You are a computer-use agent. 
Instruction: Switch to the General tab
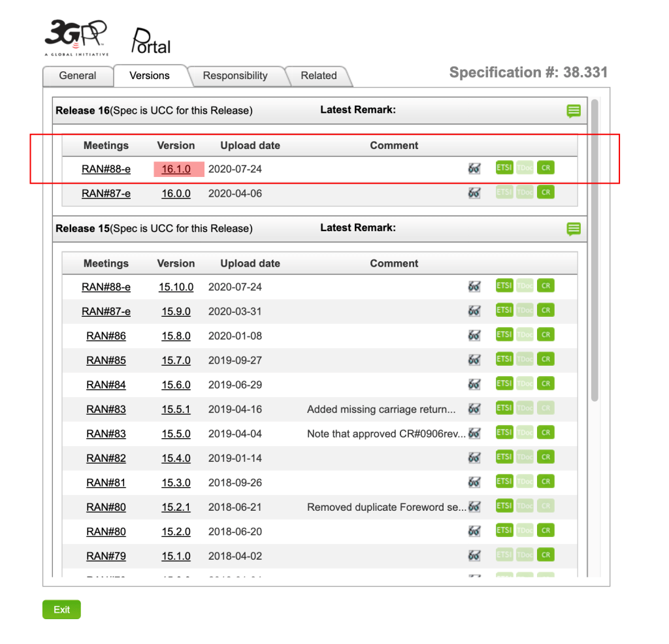coord(78,76)
